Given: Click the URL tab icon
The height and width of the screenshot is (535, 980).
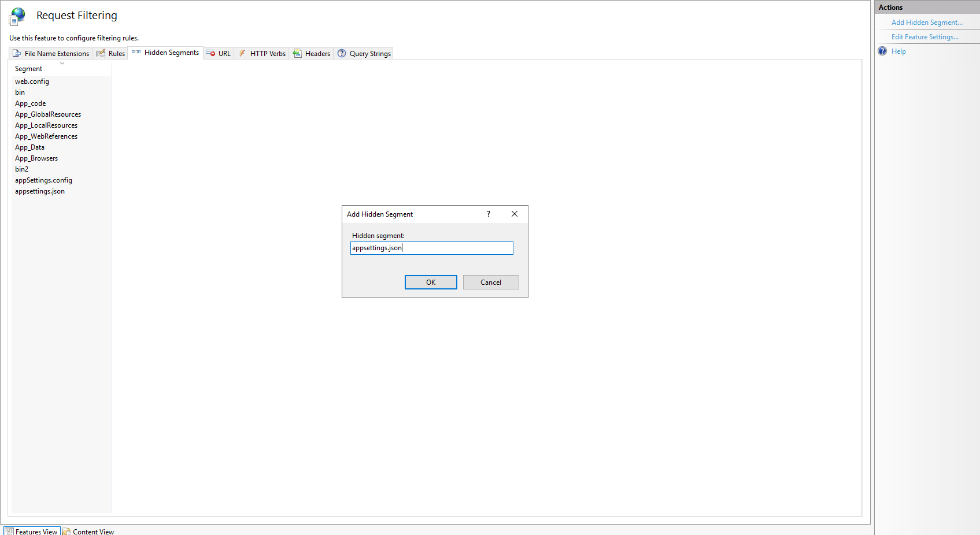Looking at the screenshot, I should (x=210, y=53).
